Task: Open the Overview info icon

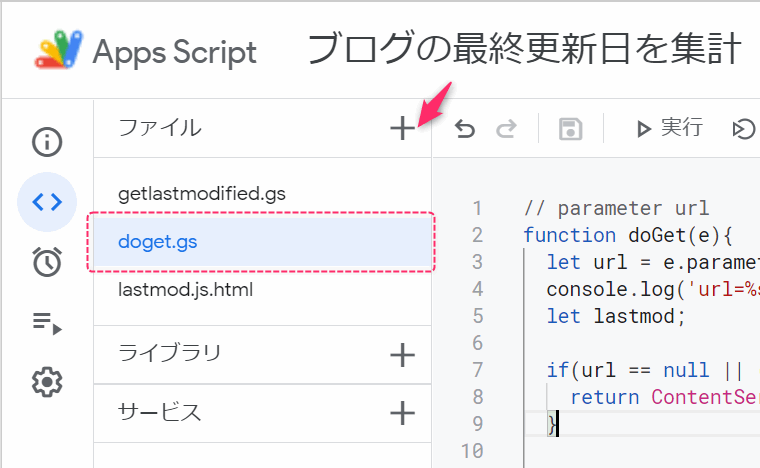Action: [x=47, y=142]
